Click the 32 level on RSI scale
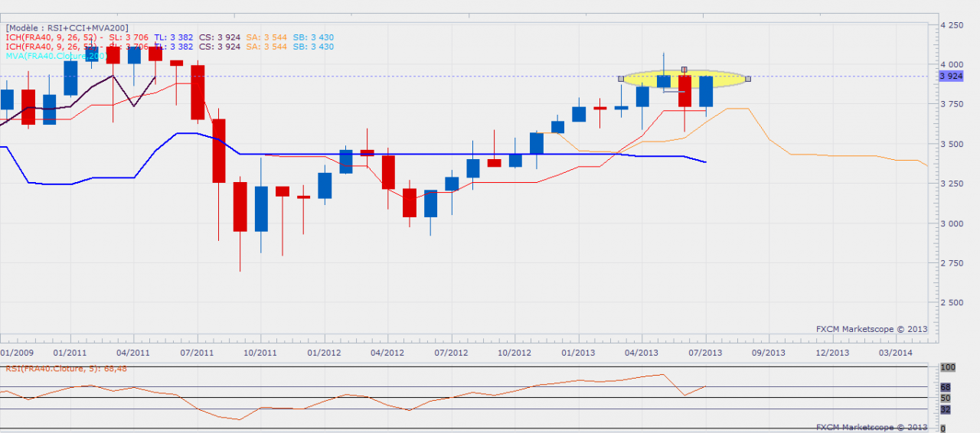Image resolution: width=980 pixels, height=433 pixels. point(946,410)
